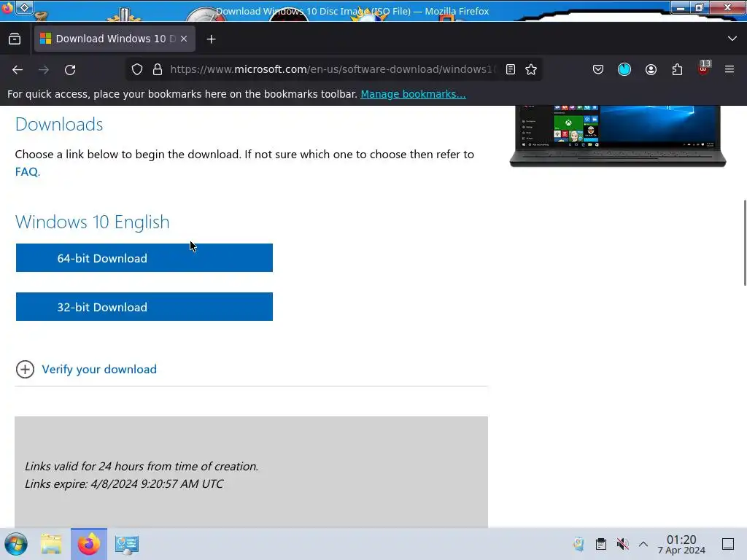Open Save to Pocket icon
Image resolution: width=747 pixels, height=560 pixels.
(598, 69)
